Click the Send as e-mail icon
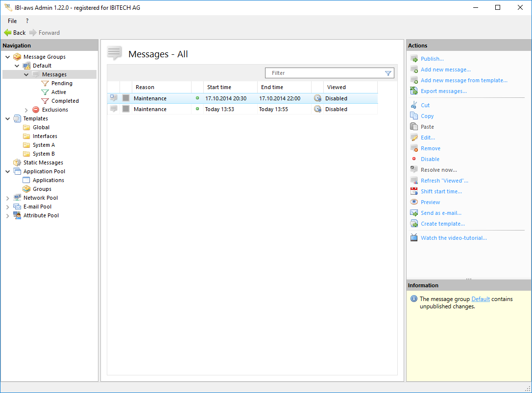The height and width of the screenshot is (393, 532). tap(414, 213)
